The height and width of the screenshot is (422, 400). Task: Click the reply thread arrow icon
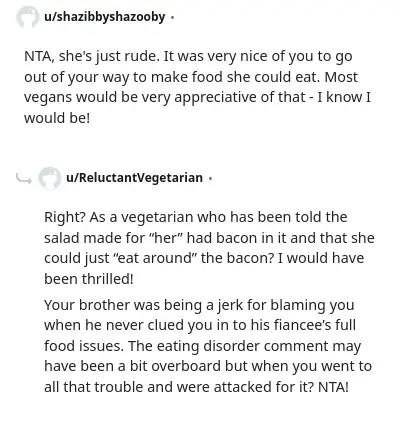(x=24, y=179)
